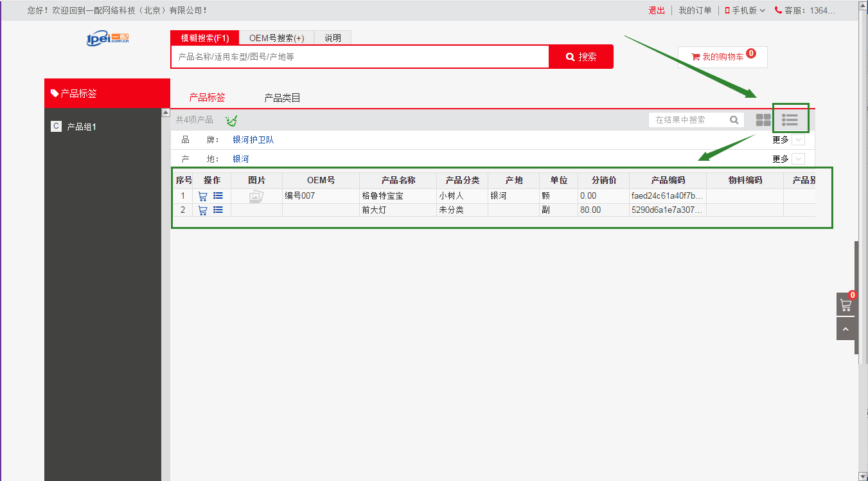Switch to list view layout icon
This screenshot has width=868, height=481.
tap(790, 120)
